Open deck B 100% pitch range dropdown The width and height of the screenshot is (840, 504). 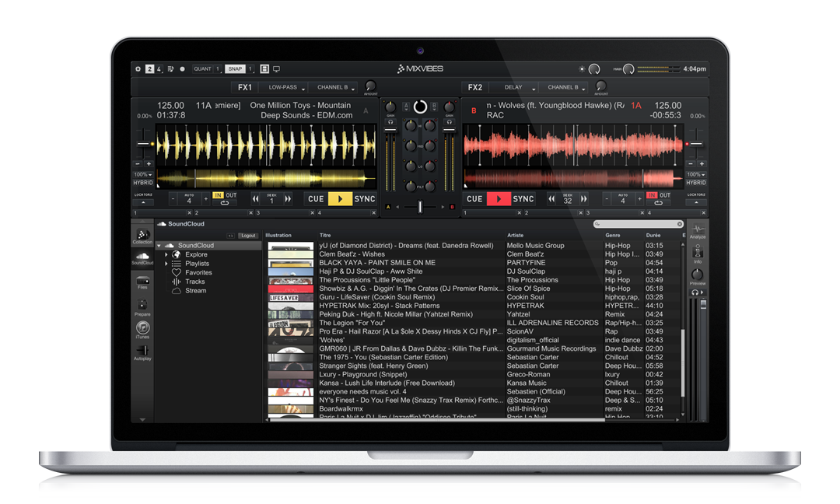coord(696,174)
